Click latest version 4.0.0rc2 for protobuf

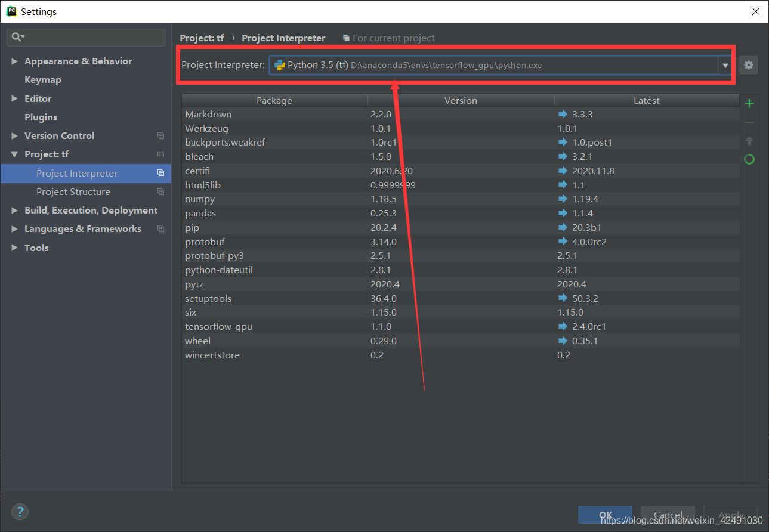tap(589, 242)
